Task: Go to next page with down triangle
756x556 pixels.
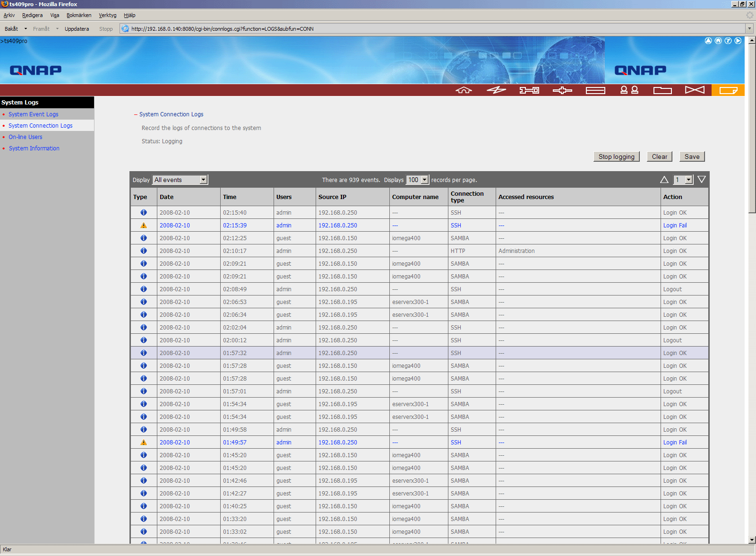Action: tap(702, 180)
